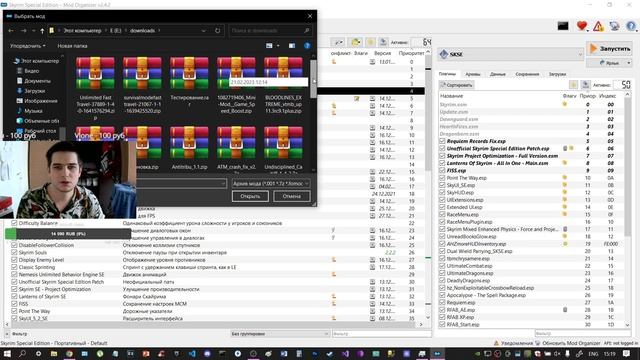Toggle Requiem Records Fix.esp checkbox
Image resolution: width=640 pixels, height=360 pixels.
[442, 141]
